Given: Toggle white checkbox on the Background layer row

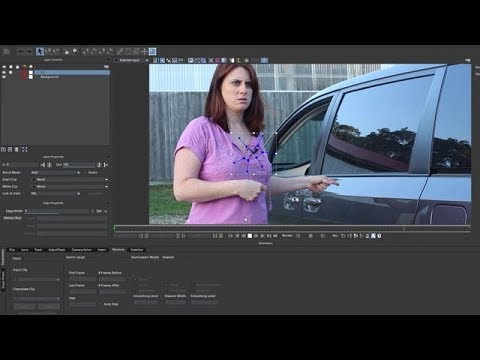Looking at the screenshot, I should (x=31, y=77).
